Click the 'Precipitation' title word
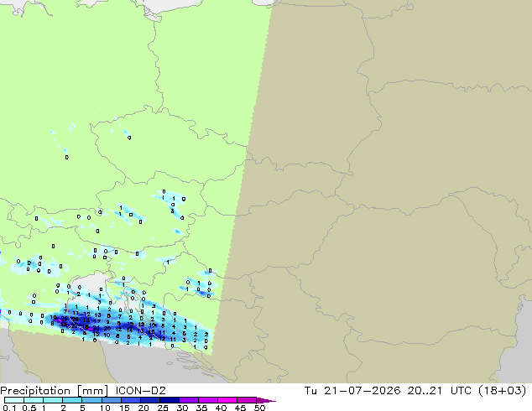 click(35, 391)
